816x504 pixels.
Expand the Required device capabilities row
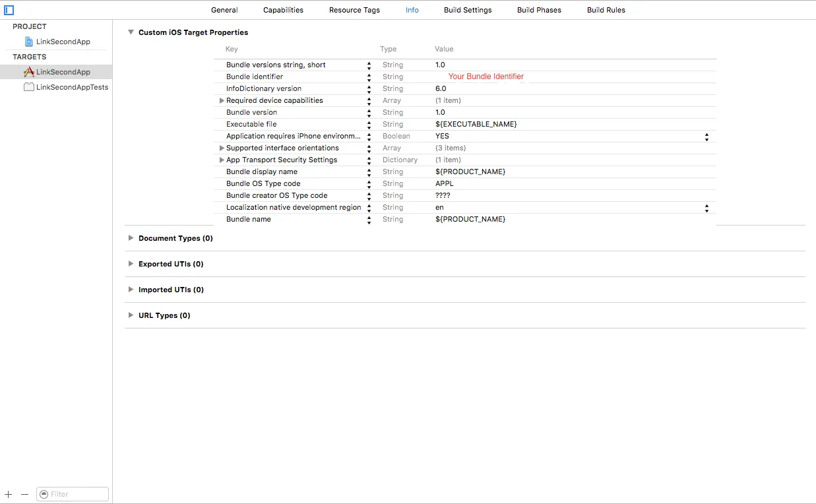pyautogui.click(x=222, y=100)
